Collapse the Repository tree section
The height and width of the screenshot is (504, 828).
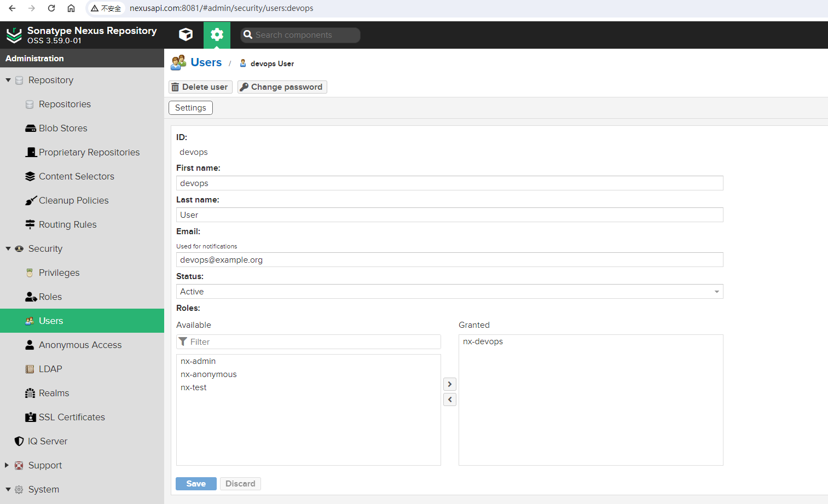point(8,80)
